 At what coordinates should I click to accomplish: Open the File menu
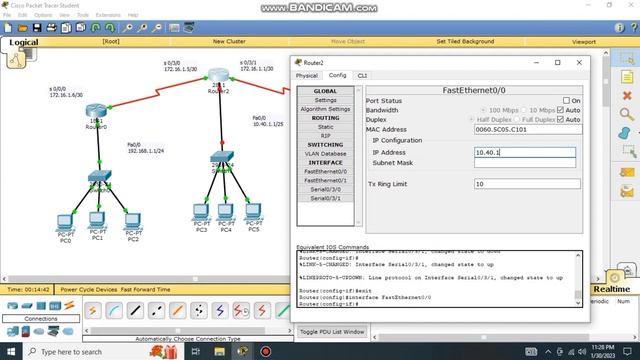click(7, 15)
